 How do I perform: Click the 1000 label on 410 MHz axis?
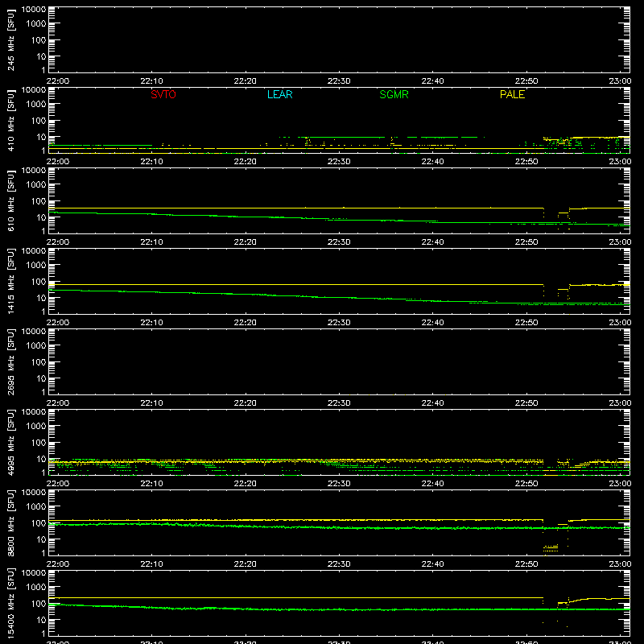point(36,105)
